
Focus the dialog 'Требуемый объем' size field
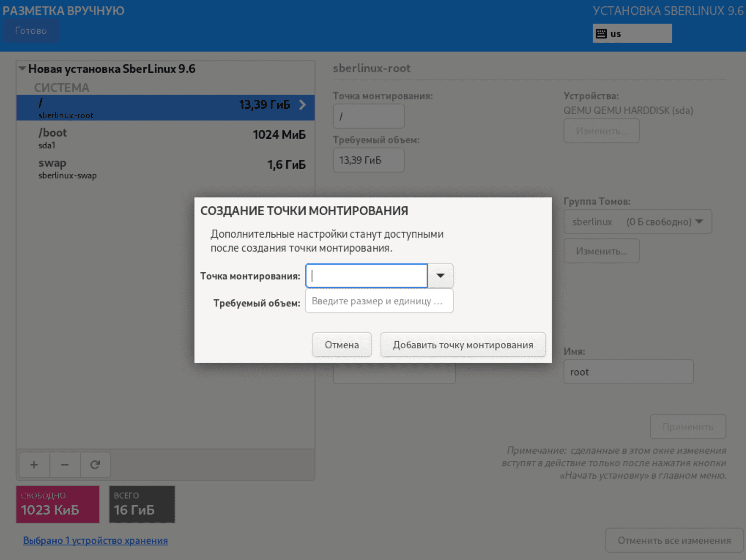coord(379,301)
